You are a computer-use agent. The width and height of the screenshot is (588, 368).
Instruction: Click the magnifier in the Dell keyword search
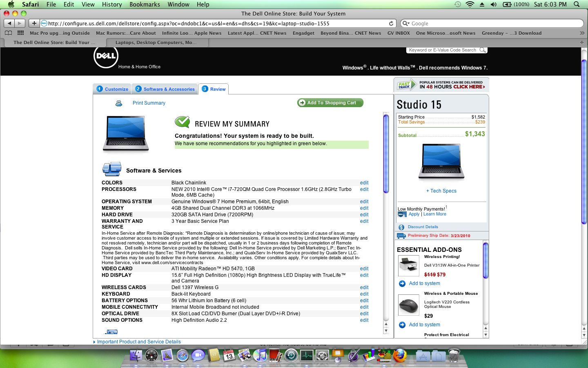click(483, 50)
